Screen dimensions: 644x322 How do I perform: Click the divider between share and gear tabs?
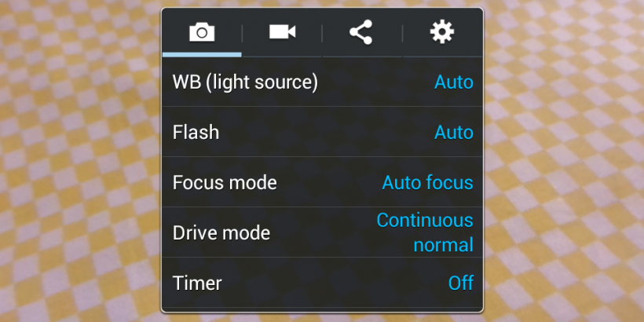click(402, 33)
